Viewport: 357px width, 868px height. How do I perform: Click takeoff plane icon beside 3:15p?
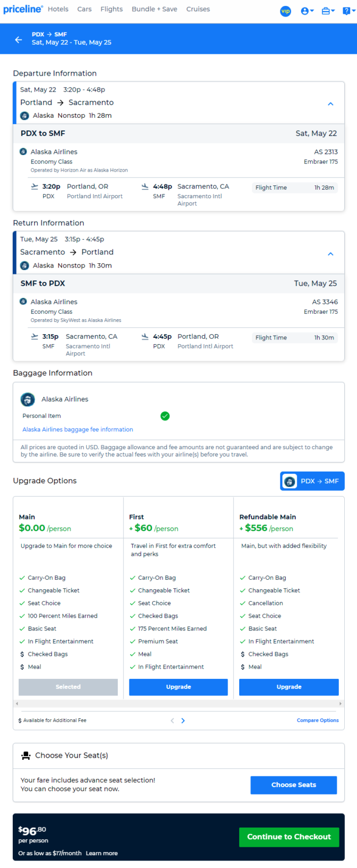(x=35, y=336)
